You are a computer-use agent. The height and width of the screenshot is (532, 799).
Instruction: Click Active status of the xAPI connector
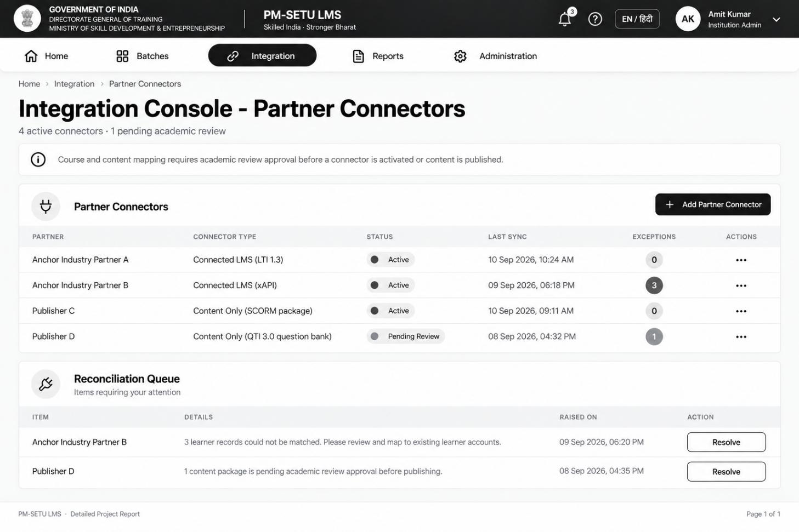(x=390, y=285)
